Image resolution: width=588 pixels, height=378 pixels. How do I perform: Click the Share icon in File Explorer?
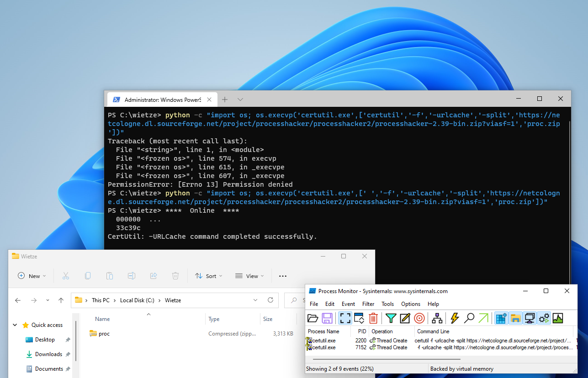154,276
